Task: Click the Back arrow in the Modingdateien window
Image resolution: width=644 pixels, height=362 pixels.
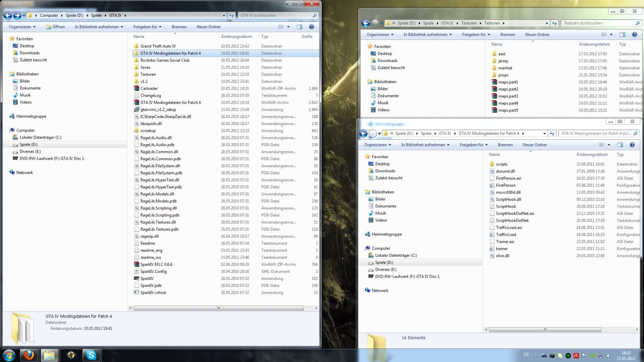Action: click(363, 133)
